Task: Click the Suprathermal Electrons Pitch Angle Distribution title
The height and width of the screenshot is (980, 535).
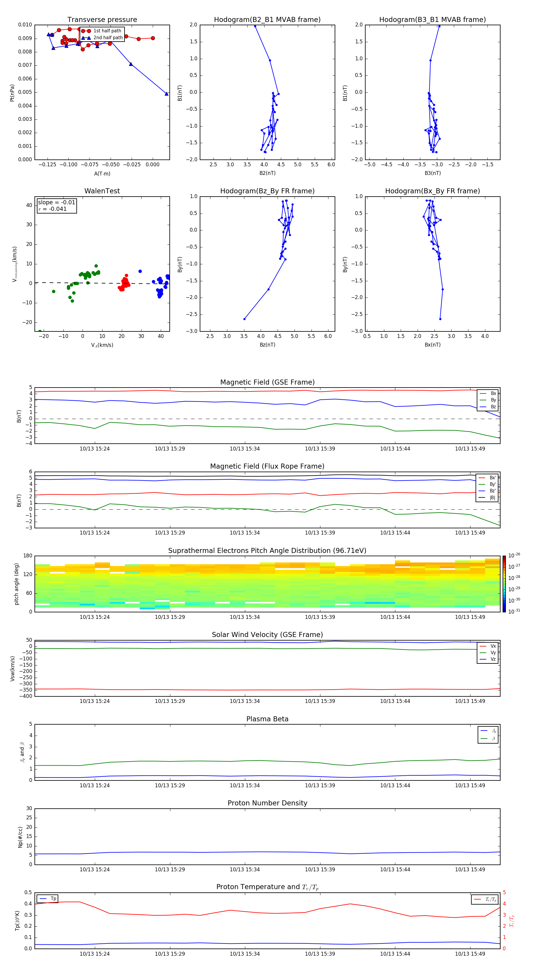Action: [267, 551]
